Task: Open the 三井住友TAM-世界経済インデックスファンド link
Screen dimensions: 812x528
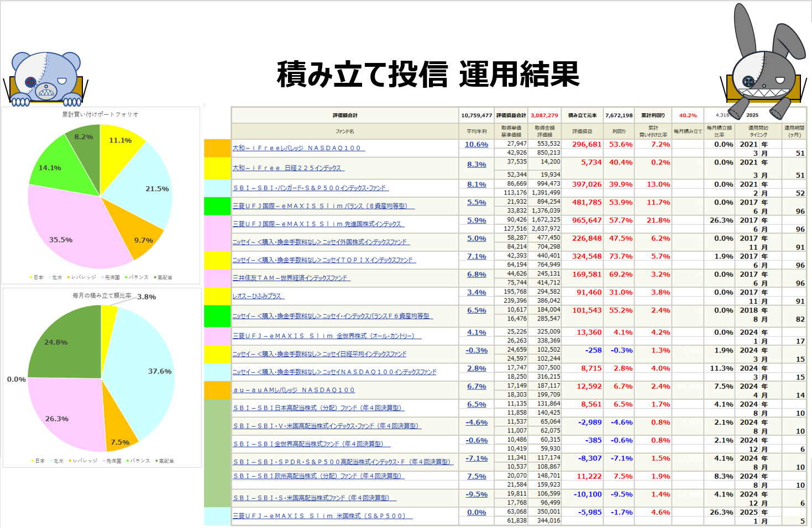Action: 291,278
